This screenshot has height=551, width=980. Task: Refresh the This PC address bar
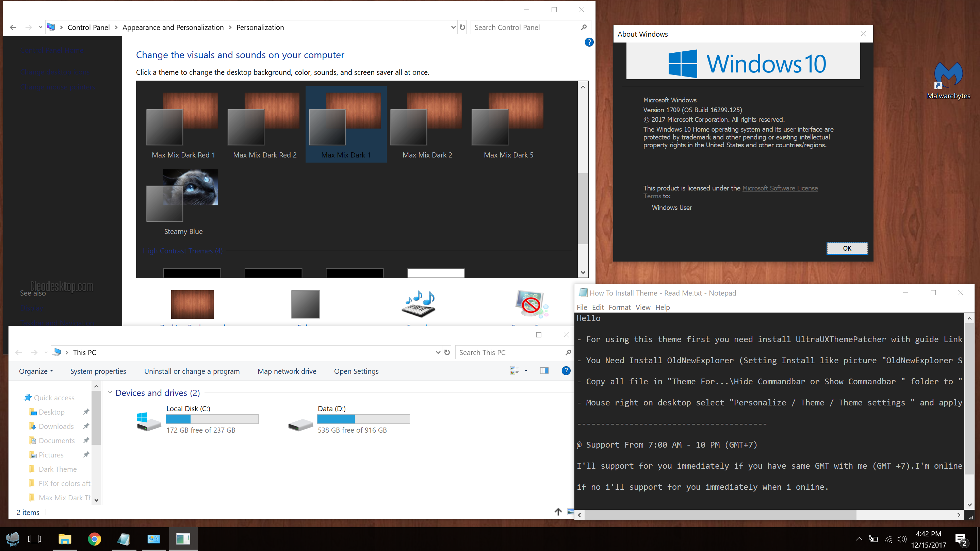(x=447, y=352)
